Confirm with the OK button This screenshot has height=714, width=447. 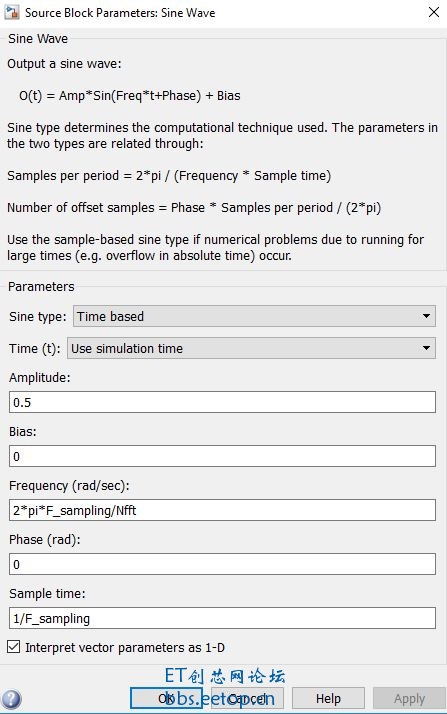[x=166, y=698]
